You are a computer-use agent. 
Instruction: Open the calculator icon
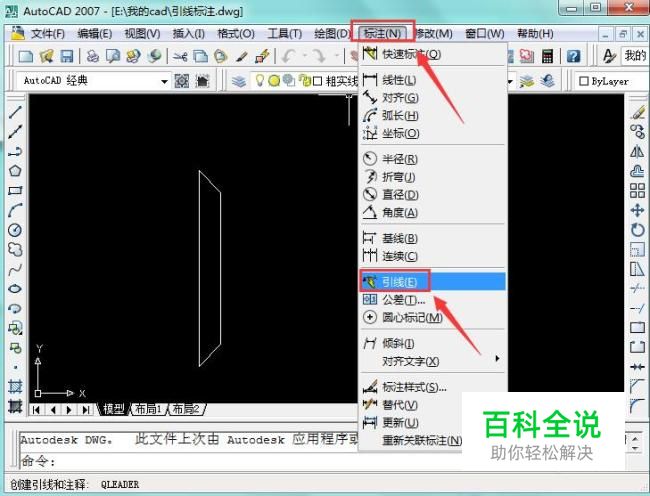pyautogui.click(x=548, y=56)
